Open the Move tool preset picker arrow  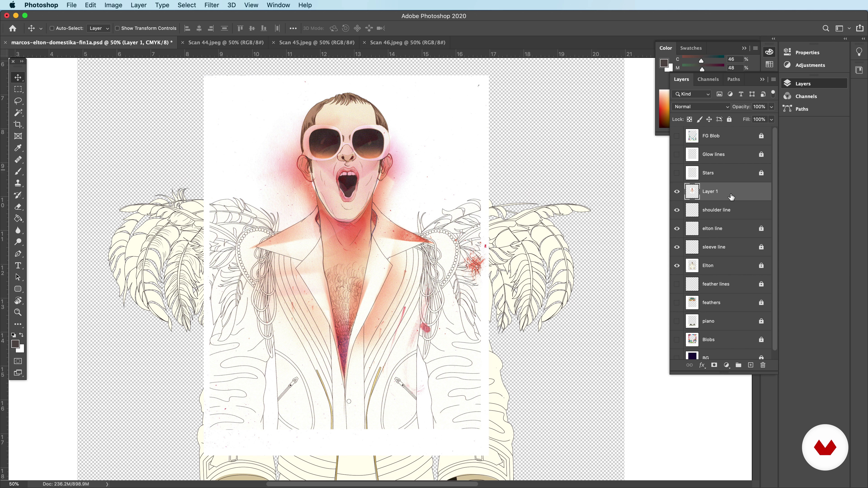(x=41, y=29)
